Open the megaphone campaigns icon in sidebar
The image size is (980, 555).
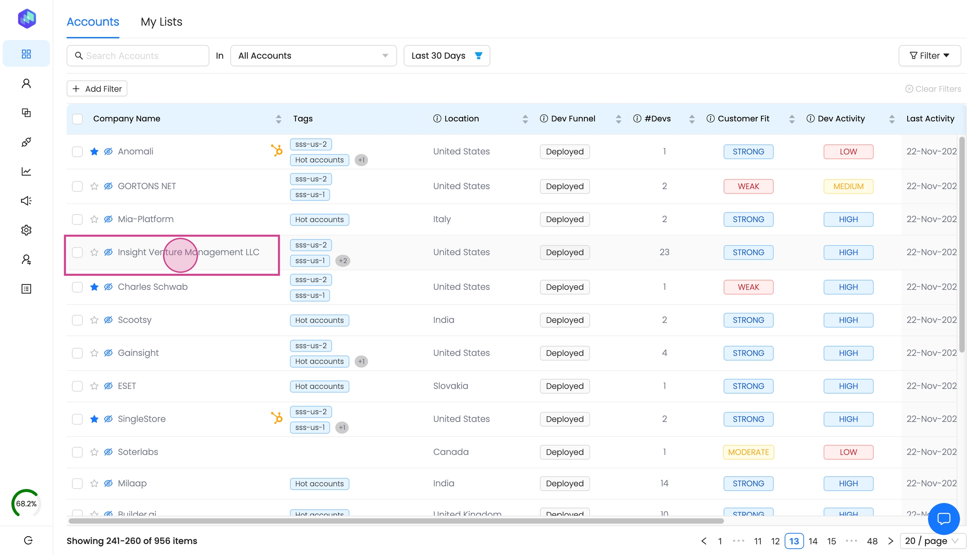[26, 201]
